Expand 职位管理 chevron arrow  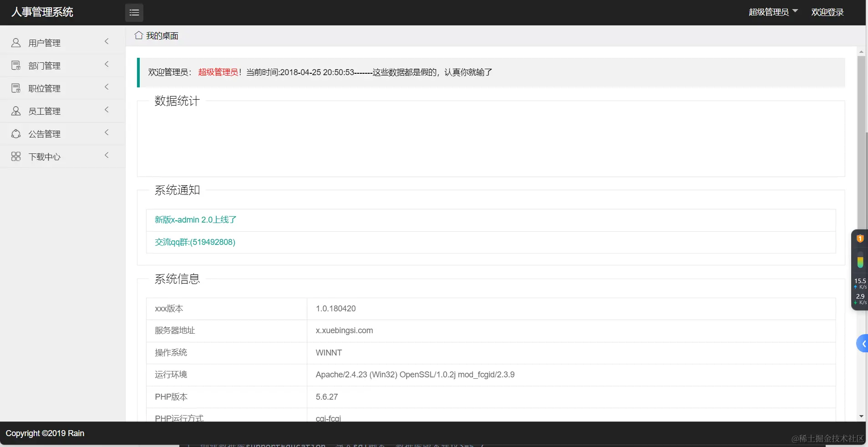click(x=107, y=87)
